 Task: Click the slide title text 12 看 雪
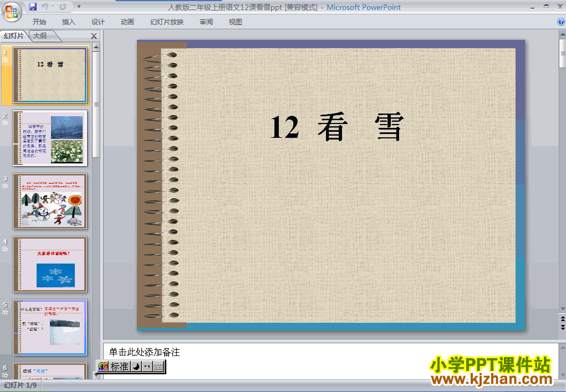[x=336, y=127]
